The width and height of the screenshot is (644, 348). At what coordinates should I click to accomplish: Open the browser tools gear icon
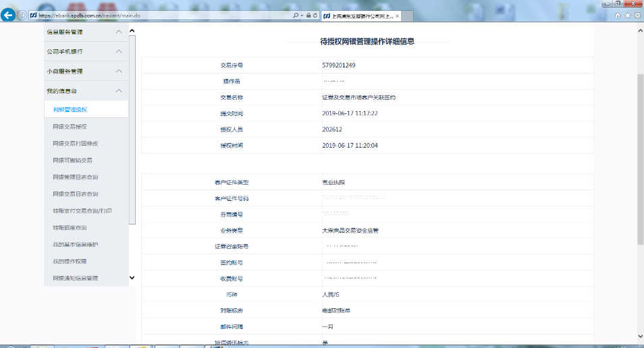point(637,15)
